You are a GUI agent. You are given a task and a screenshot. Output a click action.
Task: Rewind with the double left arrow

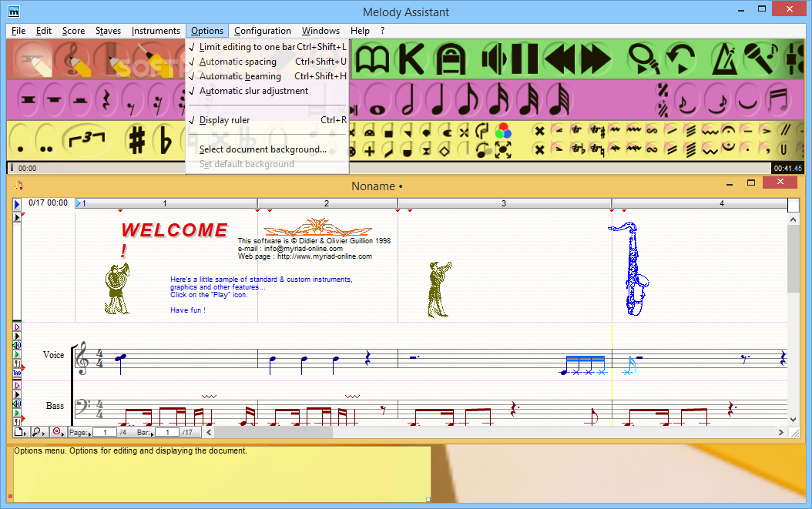tap(559, 59)
